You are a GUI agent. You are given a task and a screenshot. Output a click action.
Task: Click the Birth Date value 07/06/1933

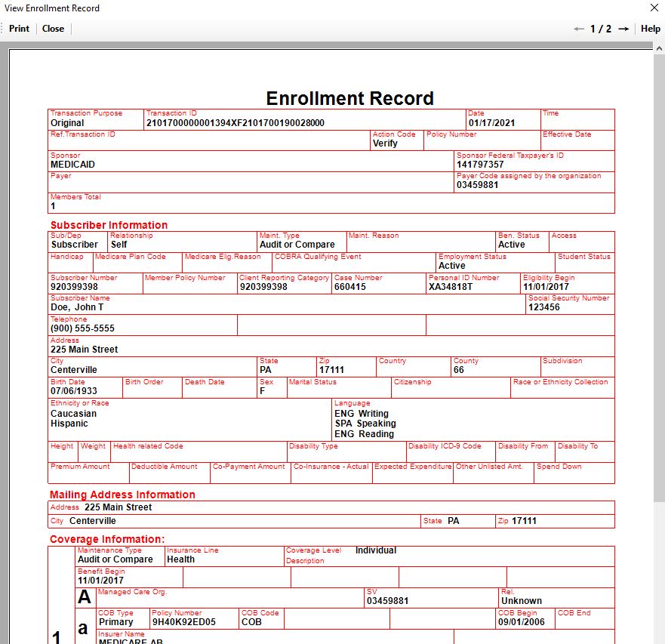pyautogui.click(x=74, y=391)
